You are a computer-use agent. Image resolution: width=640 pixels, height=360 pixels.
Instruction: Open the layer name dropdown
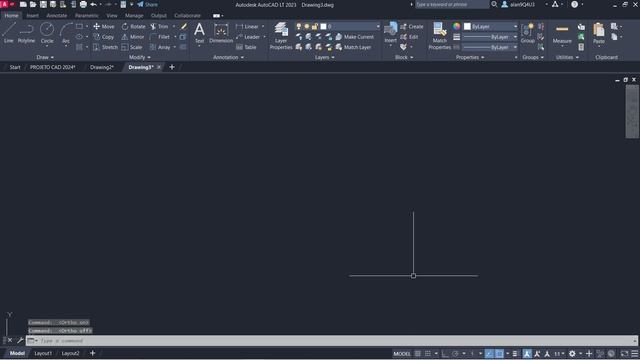point(378,27)
